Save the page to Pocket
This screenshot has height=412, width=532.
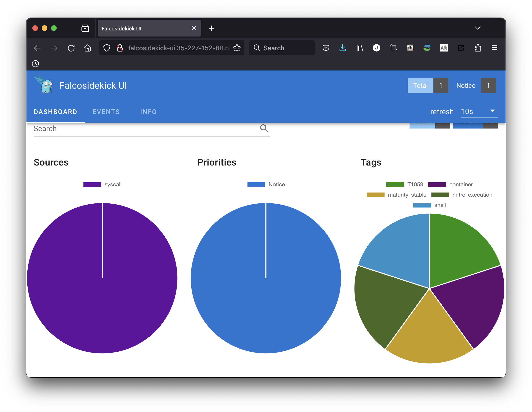click(x=326, y=48)
